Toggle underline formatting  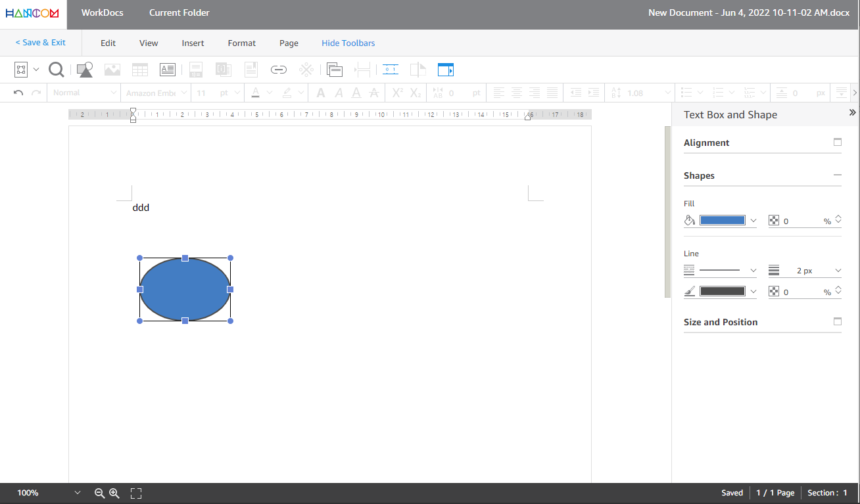coord(356,93)
